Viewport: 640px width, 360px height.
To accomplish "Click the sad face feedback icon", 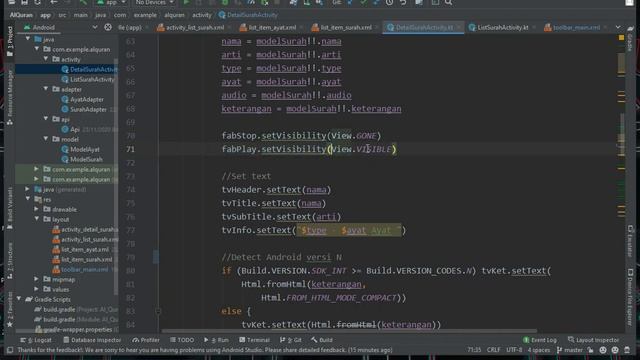I will pyautogui.click(x=615, y=350).
